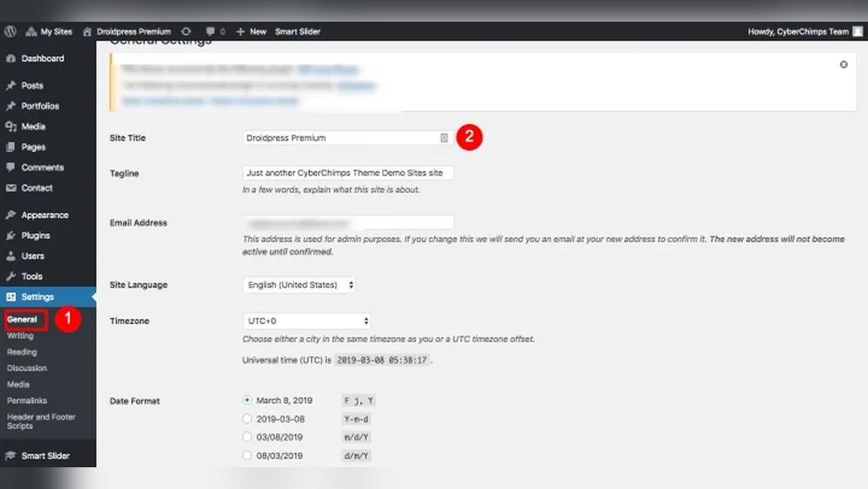Click the Users icon in sidebar
The image size is (868, 489).
click(10, 256)
